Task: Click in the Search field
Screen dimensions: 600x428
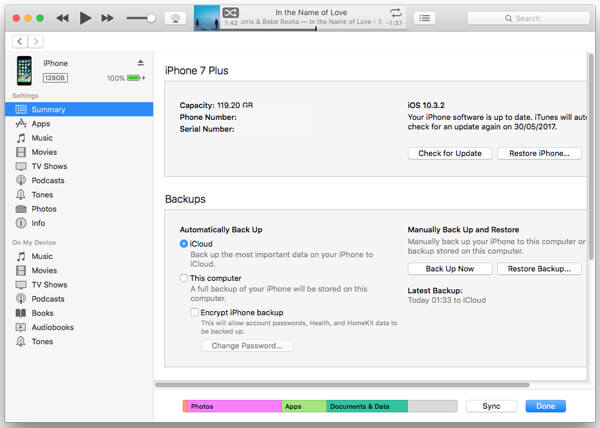Action: (x=528, y=18)
